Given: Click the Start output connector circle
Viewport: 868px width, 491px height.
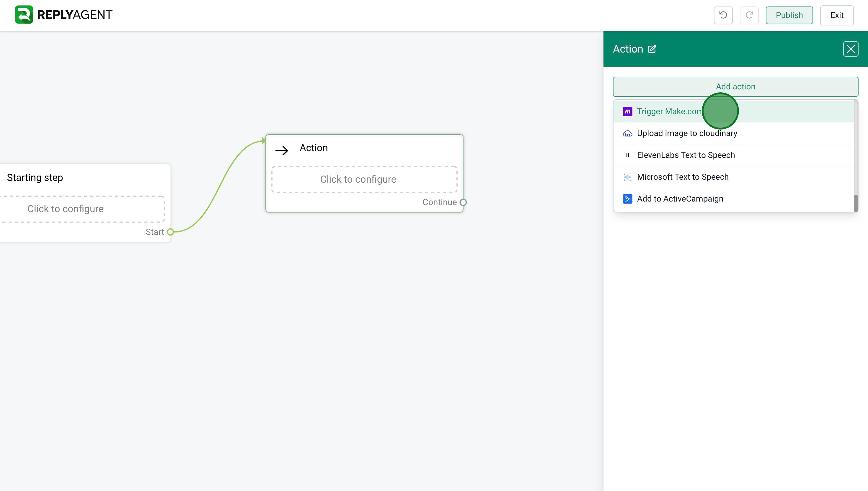Looking at the screenshot, I should click(x=170, y=232).
